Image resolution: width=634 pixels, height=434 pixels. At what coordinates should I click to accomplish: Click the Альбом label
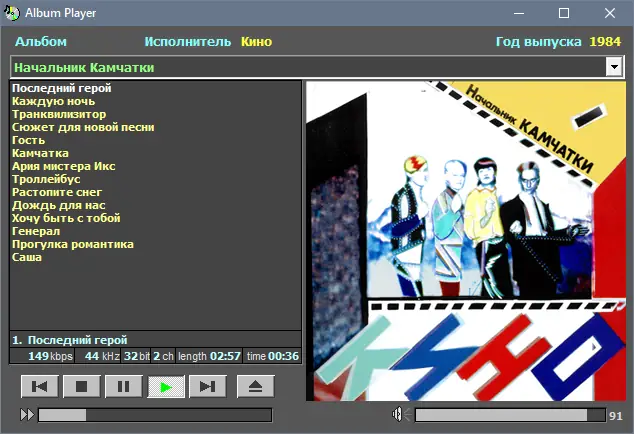(41, 42)
